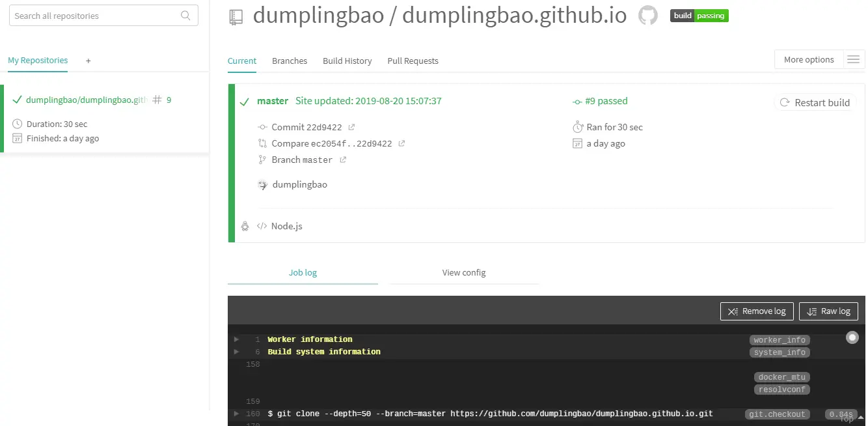Screen dimensions: 868x426
Task: Click the dumplingbao author avatar
Action: 263,184
